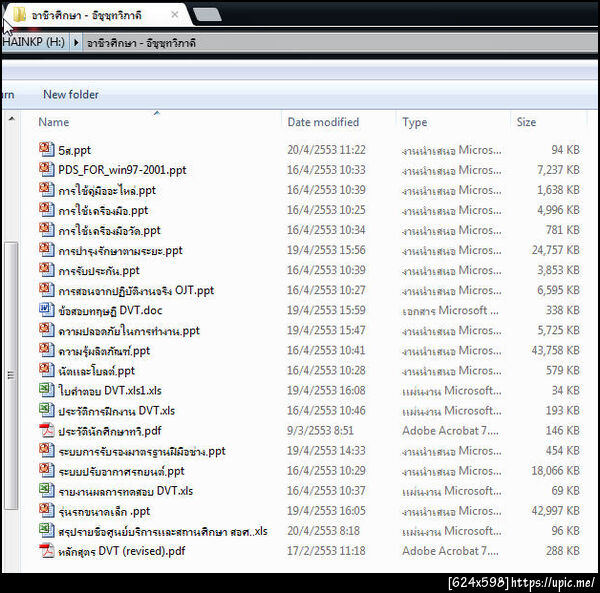Click the folder icon in the window tab
This screenshot has height=593, width=600.
click(19, 15)
